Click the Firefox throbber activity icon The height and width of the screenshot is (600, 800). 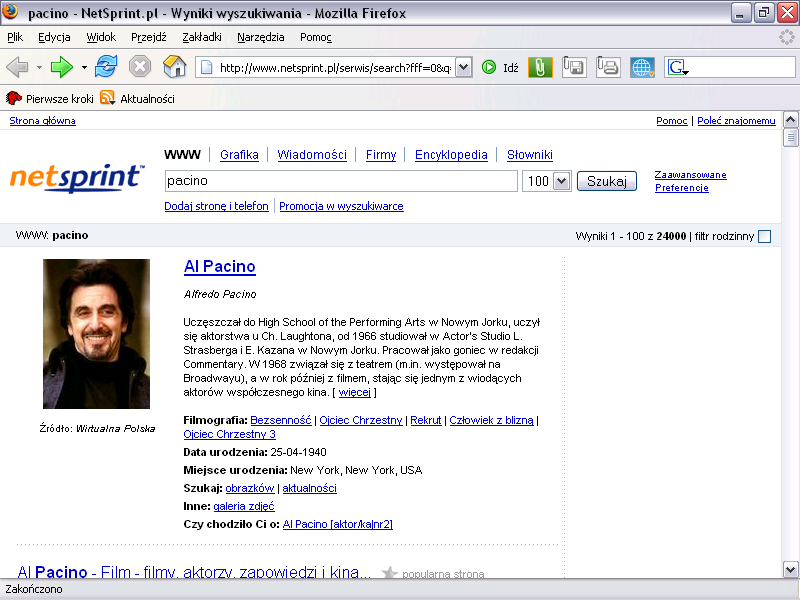pos(786,37)
